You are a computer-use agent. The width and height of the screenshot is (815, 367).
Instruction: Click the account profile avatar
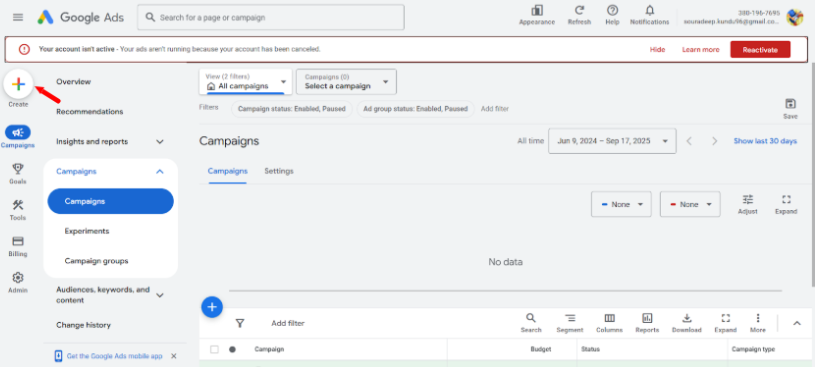[x=794, y=17]
